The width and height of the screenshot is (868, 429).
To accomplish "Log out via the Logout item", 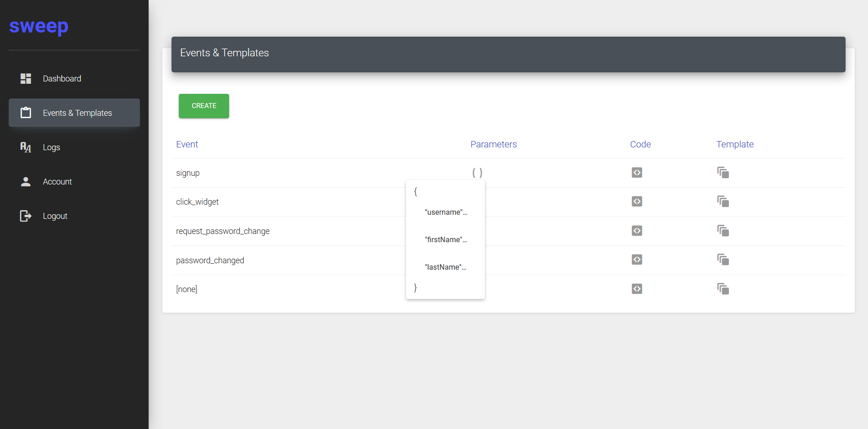I will pos(55,216).
